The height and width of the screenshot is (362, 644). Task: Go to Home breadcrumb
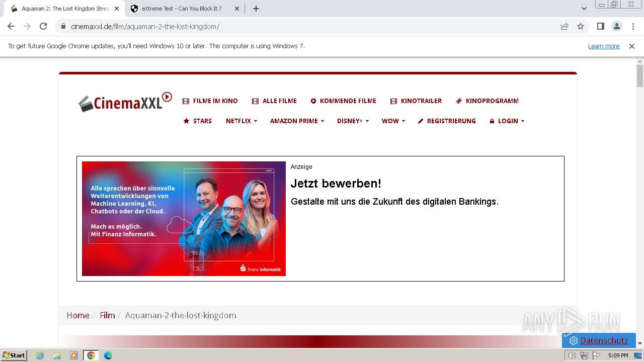pos(78,315)
